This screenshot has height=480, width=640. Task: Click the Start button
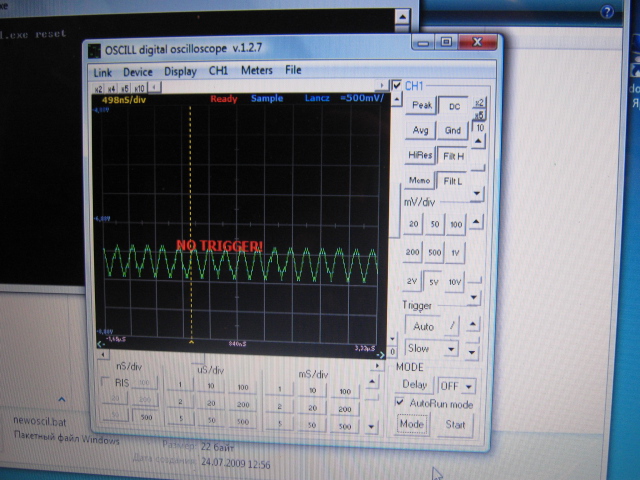tap(455, 425)
